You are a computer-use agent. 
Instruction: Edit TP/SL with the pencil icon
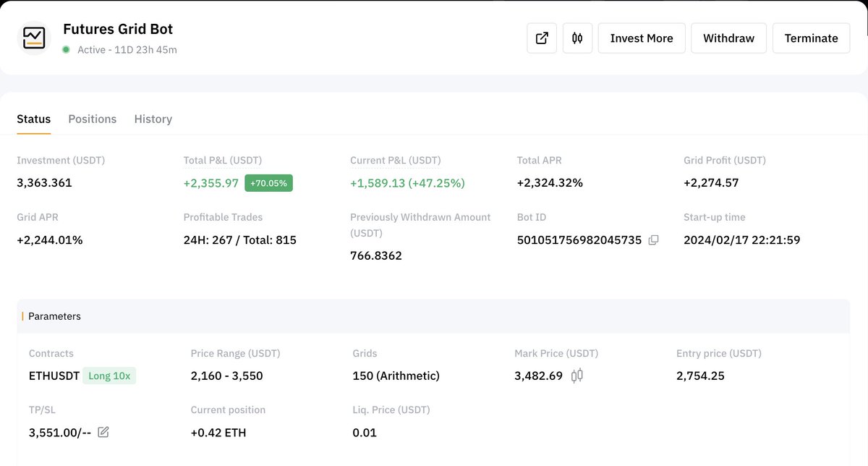[x=103, y=432]
